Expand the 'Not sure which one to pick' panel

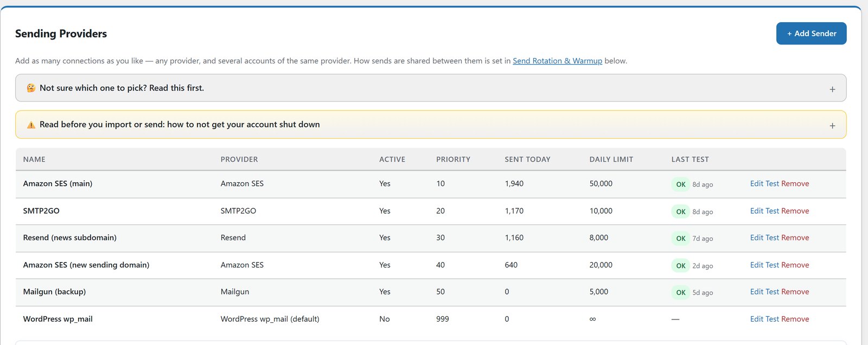point(431,88)
